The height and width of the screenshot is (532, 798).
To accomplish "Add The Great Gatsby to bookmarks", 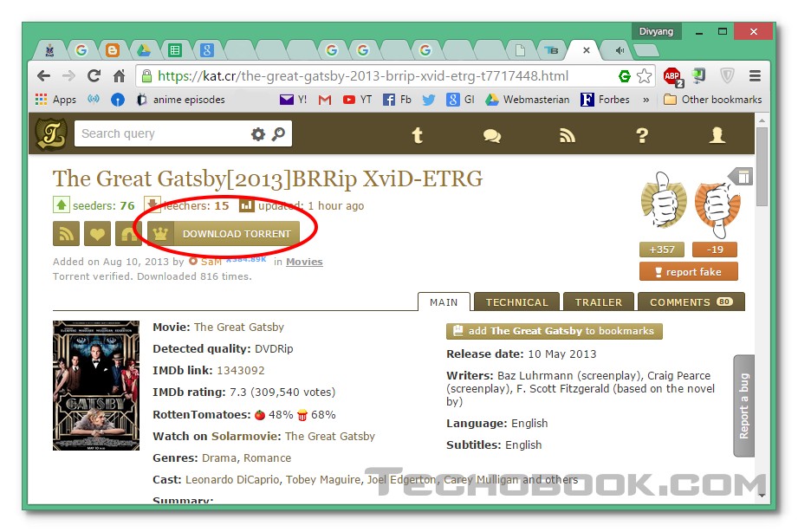I will pos(555,331).
